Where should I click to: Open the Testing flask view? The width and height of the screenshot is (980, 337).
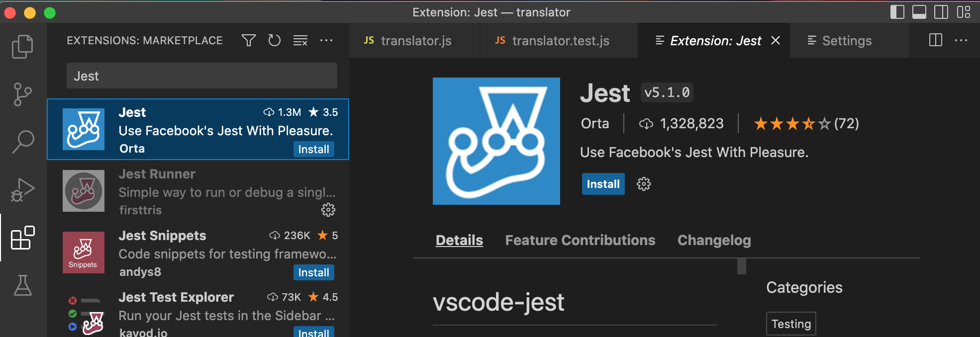coord(22,285)
